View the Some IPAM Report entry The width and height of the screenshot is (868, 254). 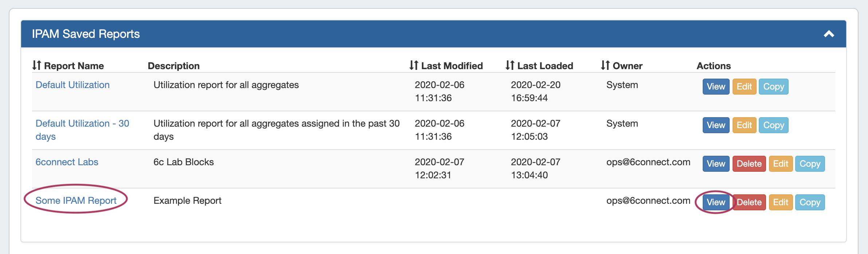point(716,202)
